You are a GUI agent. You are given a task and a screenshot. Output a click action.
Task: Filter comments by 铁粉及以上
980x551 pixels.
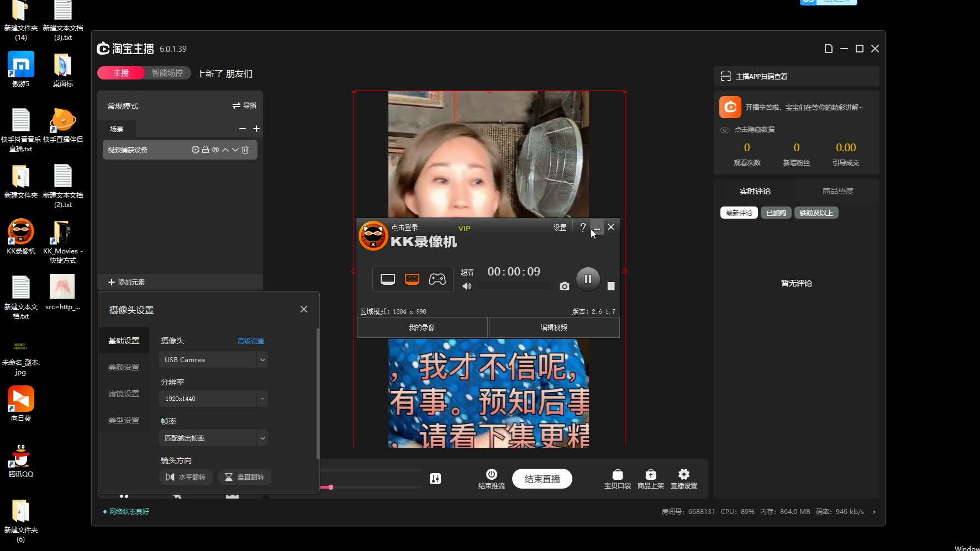coord(816,213)
